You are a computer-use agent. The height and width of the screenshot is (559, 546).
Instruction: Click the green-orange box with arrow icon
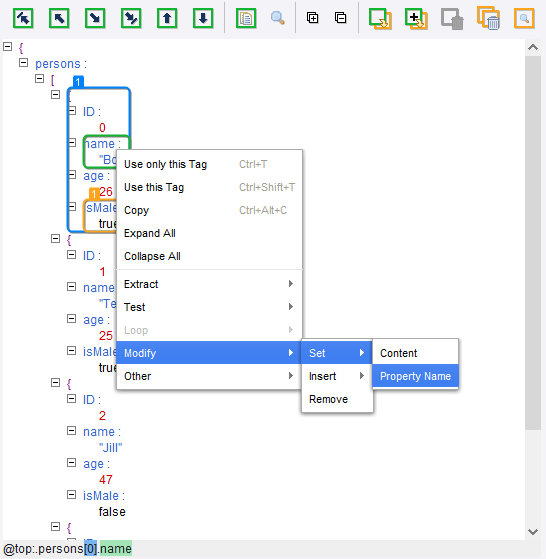point(380,19)
